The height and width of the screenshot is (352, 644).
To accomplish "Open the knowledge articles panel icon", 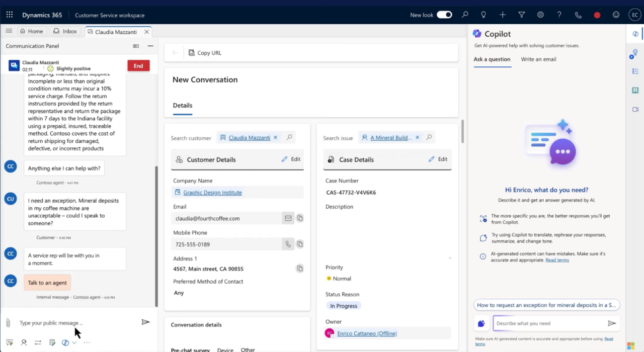I will [x=635, y=90].
